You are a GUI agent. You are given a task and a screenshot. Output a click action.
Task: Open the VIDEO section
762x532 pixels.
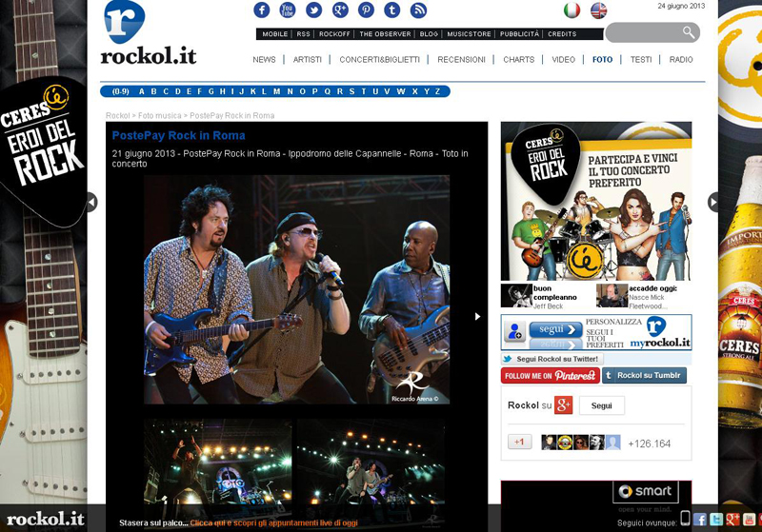(563, 59)
